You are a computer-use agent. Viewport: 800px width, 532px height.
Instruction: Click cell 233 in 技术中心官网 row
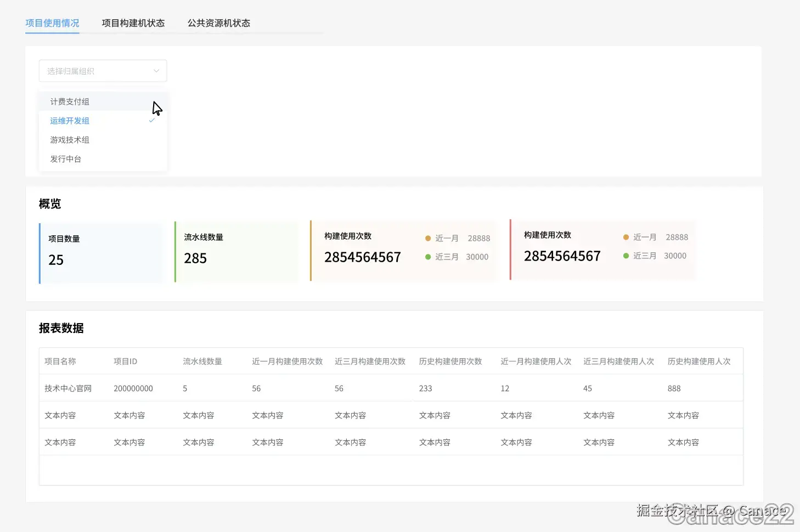click(426, 388)
